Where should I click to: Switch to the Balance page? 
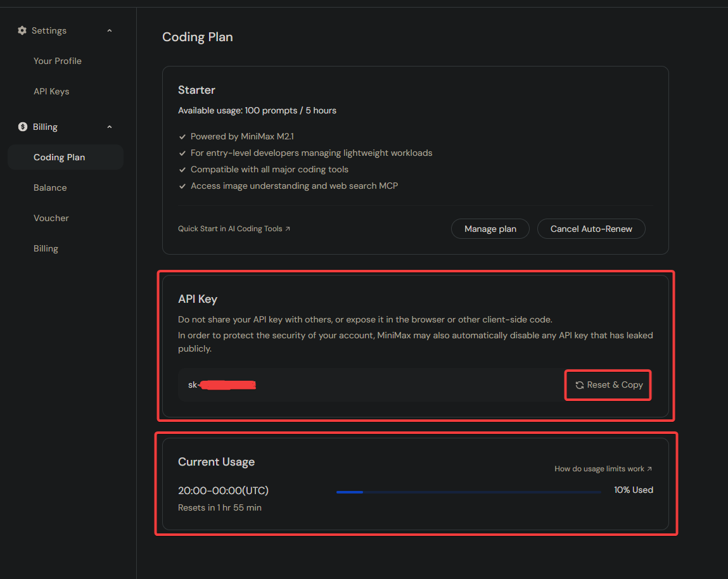point(50,187)
